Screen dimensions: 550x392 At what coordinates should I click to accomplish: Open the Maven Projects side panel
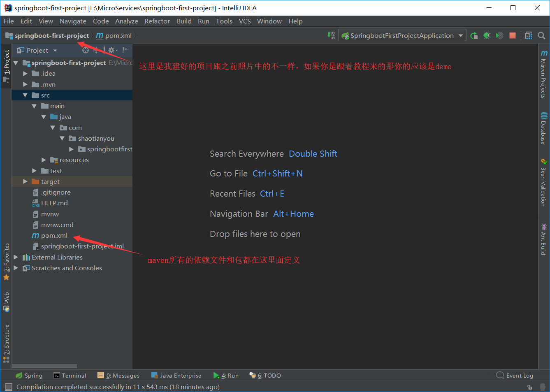pyautogui.click(x=544, y=74)
